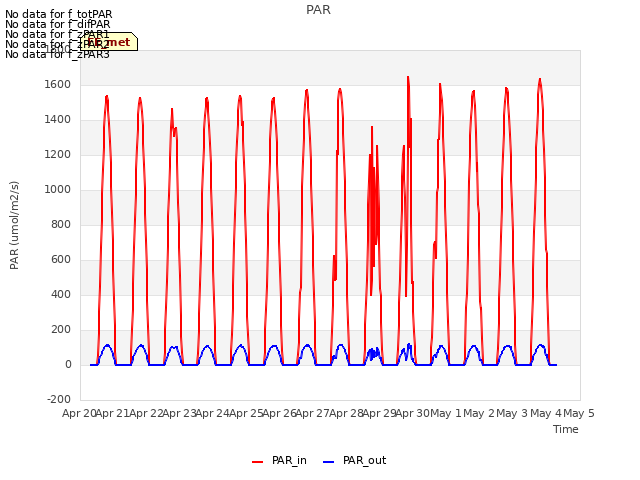Select the yellow annotation tag box
Viewport: 640px width, 480px height.
coord(109,42)
